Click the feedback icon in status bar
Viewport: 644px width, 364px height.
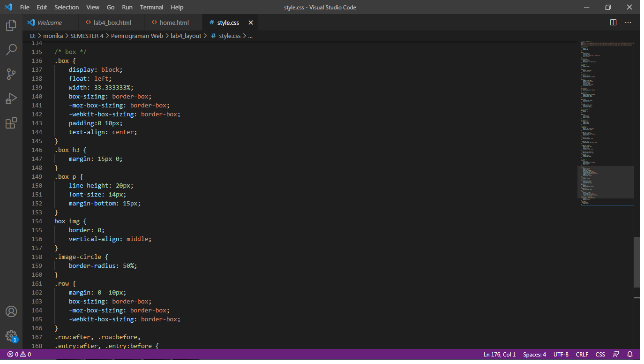tap(616, 355)
